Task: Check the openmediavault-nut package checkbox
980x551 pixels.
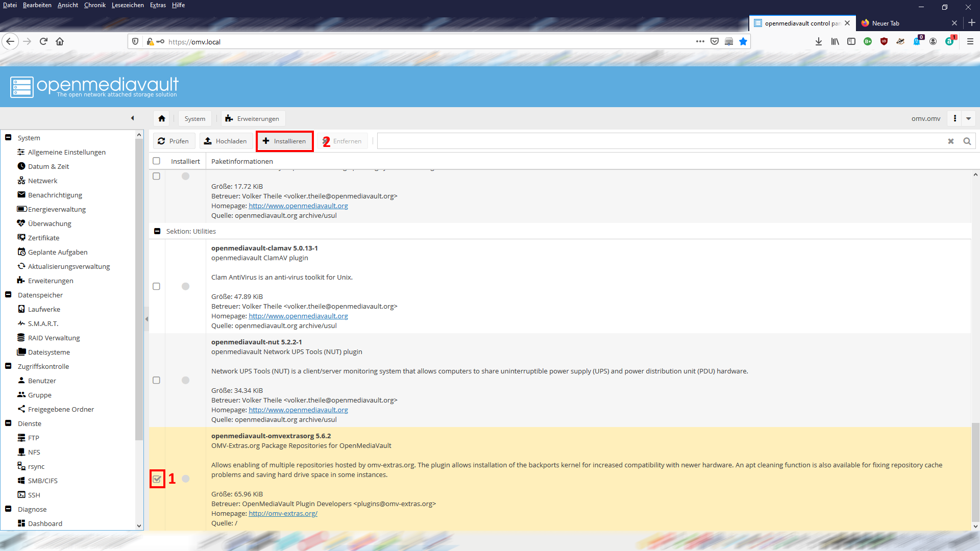Action: click(x=157, y=380)
